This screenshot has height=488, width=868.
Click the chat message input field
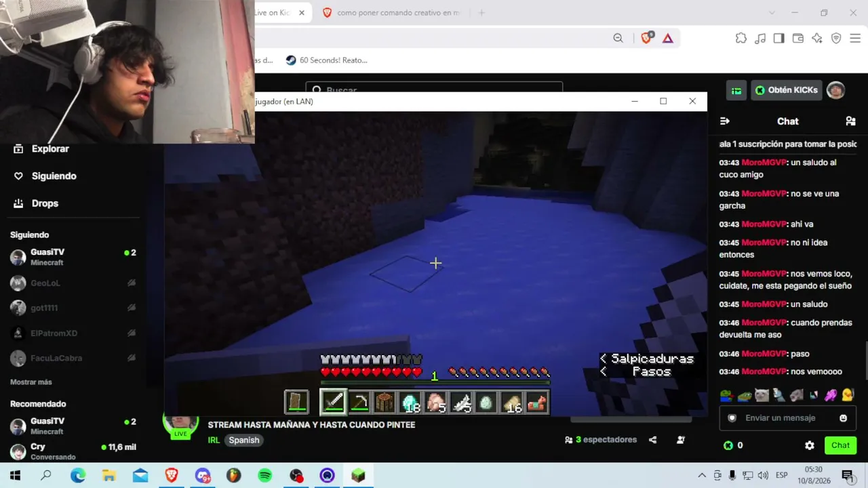click(787, 418)
